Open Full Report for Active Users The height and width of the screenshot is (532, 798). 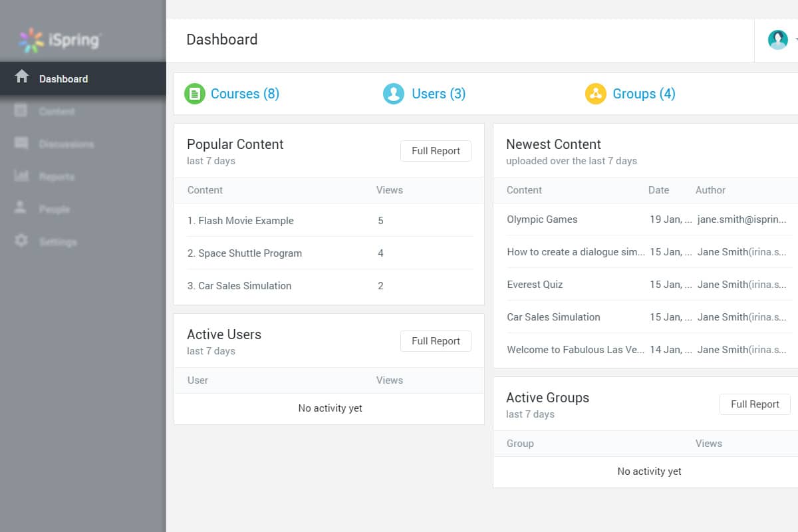pyautogui.click(x=436, y=341)
